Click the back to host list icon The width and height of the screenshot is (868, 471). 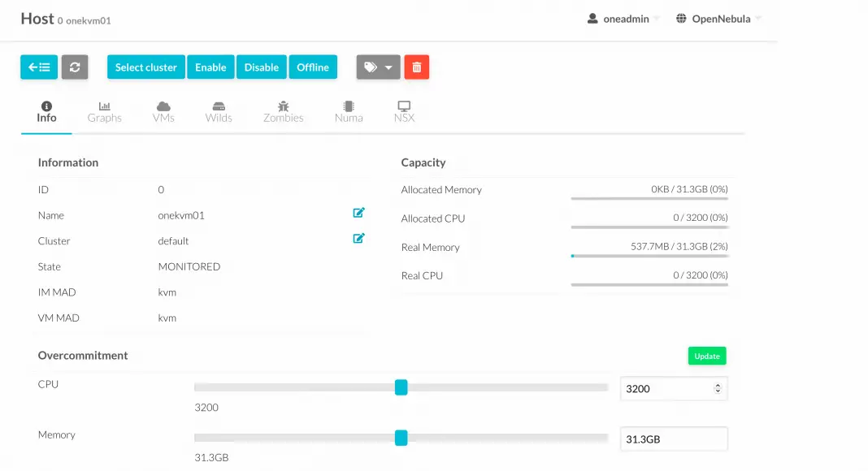39,67
